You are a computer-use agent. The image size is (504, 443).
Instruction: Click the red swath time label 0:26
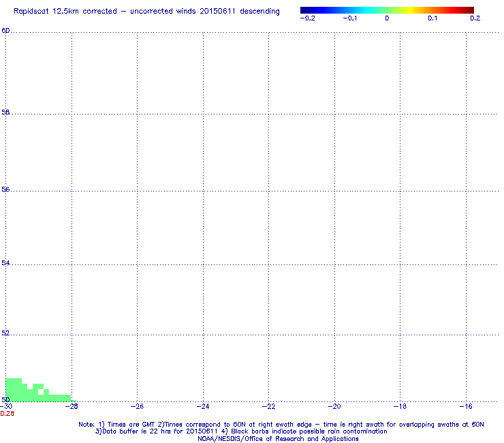pos(7,414)
